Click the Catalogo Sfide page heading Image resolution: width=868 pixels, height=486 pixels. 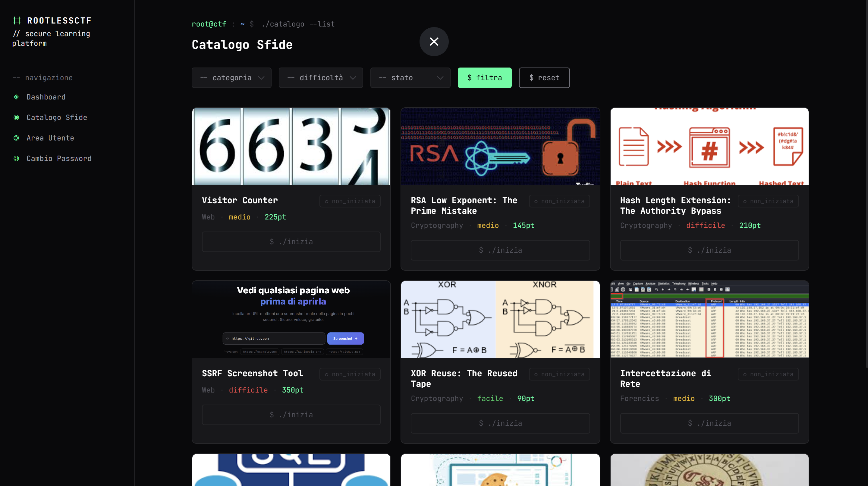pyautogui.click(x=242, y=45)
